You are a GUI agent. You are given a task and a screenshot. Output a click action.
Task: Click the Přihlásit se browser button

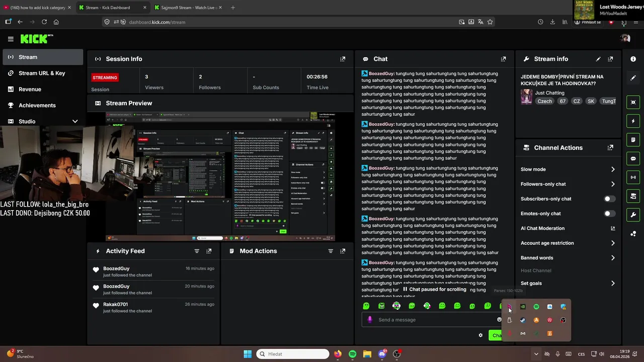pos(587,22)
